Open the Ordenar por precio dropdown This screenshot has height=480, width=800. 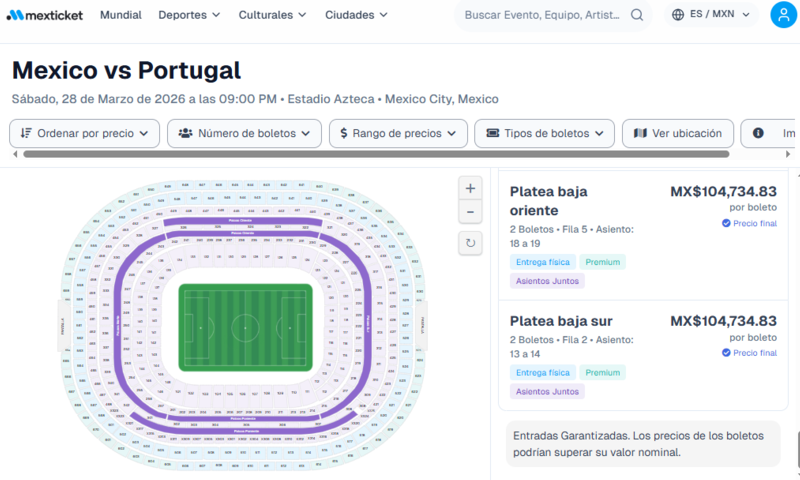[x=84, y=133]
